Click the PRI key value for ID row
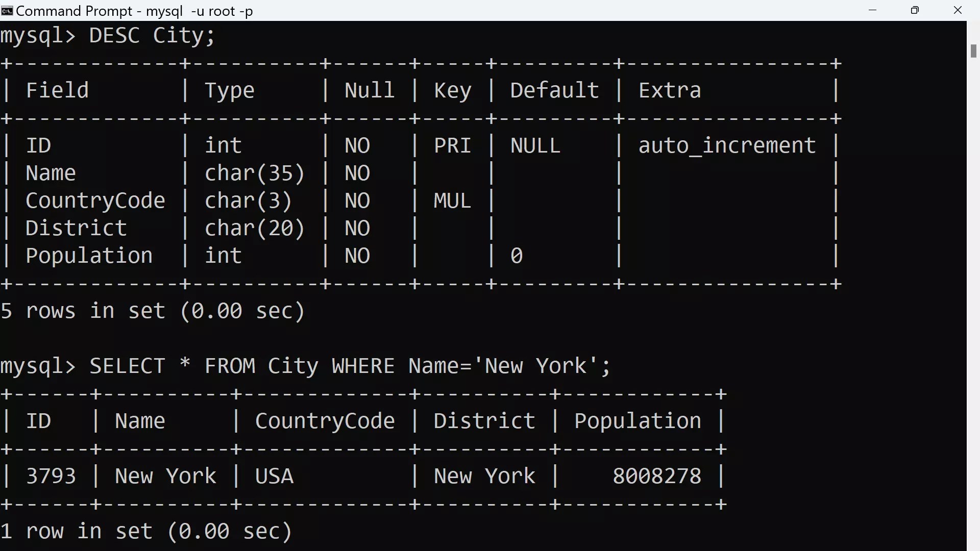980x551 pixels. 452,145
